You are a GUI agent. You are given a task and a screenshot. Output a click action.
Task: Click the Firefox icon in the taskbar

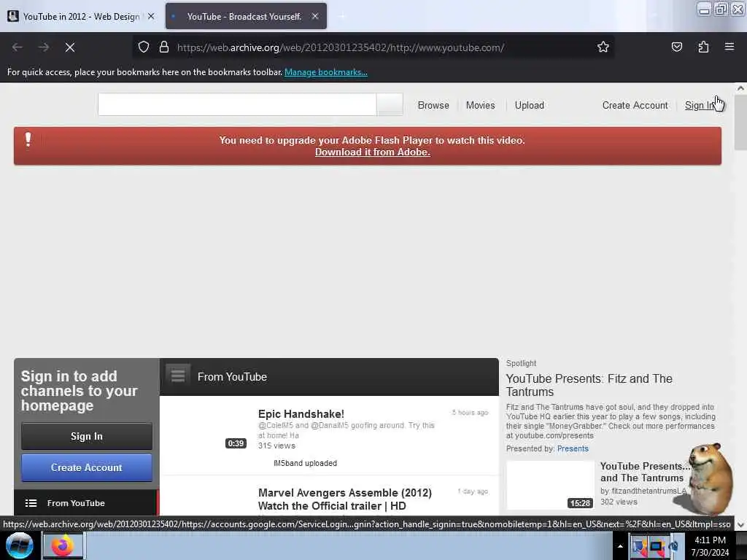click(x=63, y=545)
